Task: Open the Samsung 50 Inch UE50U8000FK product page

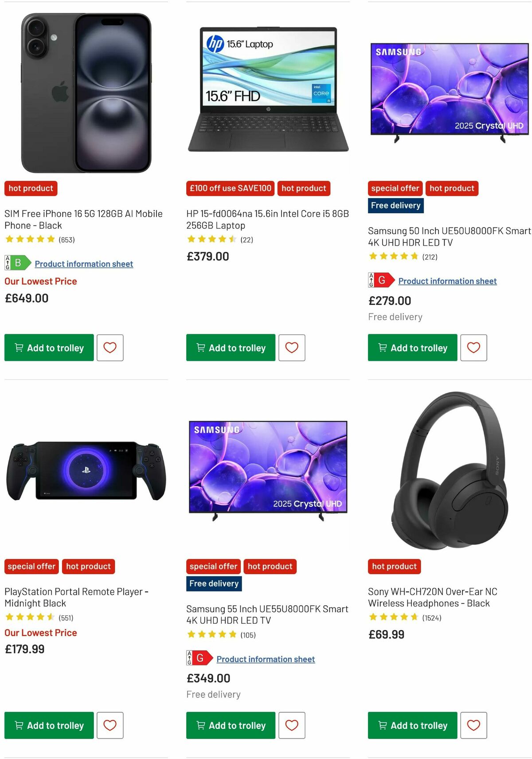Action: (449, 236)
